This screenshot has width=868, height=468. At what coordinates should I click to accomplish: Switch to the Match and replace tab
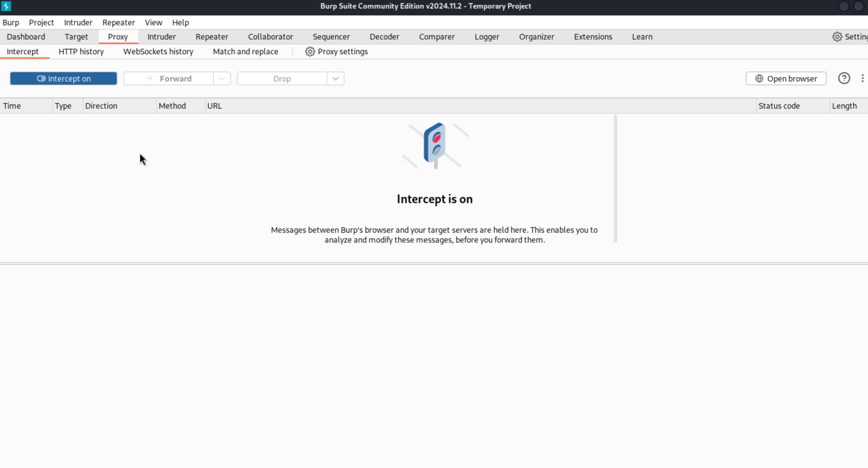pyautogui.click(x=245, y=52)
